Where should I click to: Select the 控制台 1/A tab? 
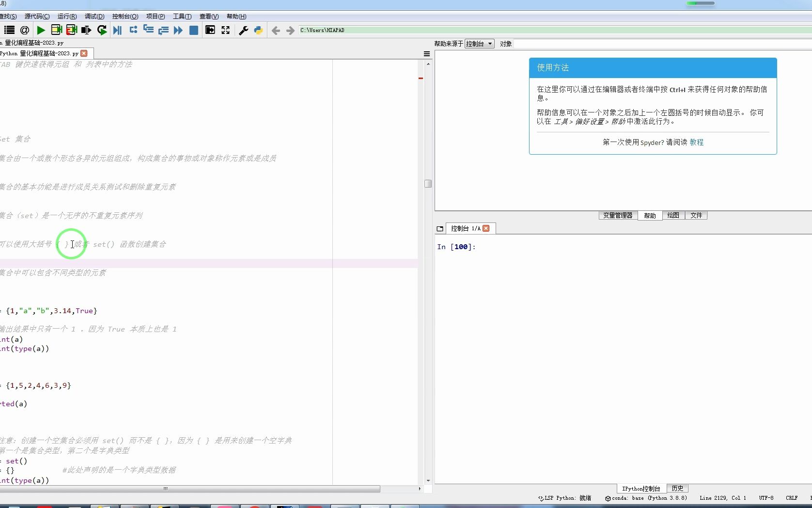click(465, 228)
